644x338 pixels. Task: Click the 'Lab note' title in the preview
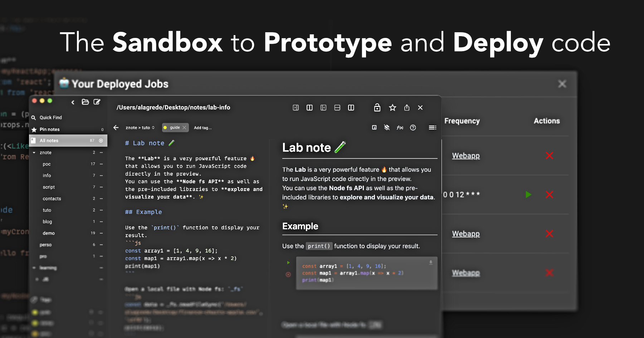314,148
